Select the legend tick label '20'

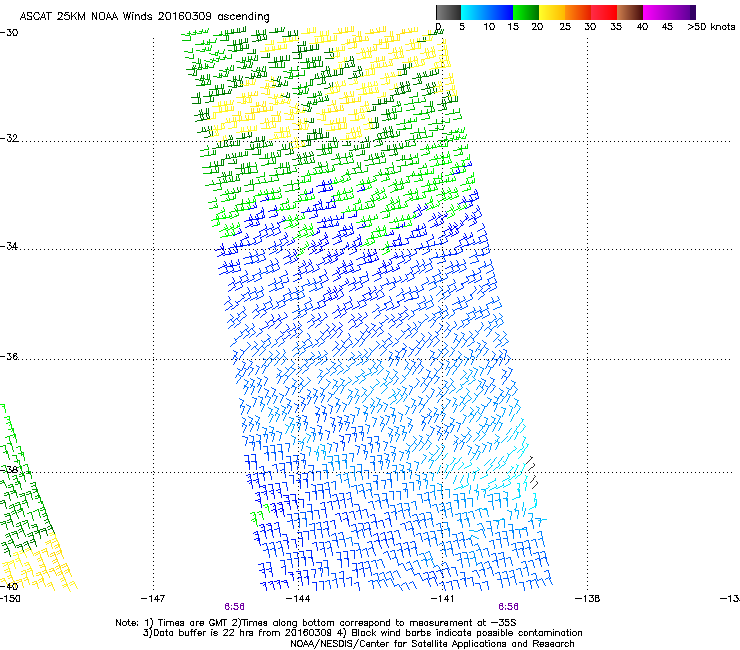point(537,27)
